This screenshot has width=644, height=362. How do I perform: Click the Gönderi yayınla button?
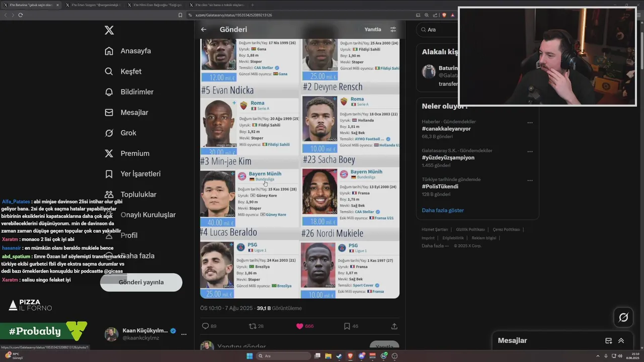pyautogui.click(x=141, y=282)
